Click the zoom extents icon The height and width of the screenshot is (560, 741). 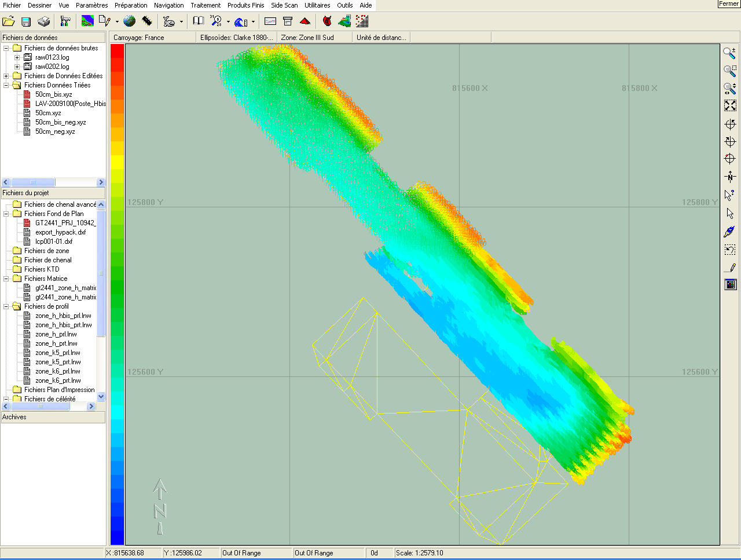point(730,105)
